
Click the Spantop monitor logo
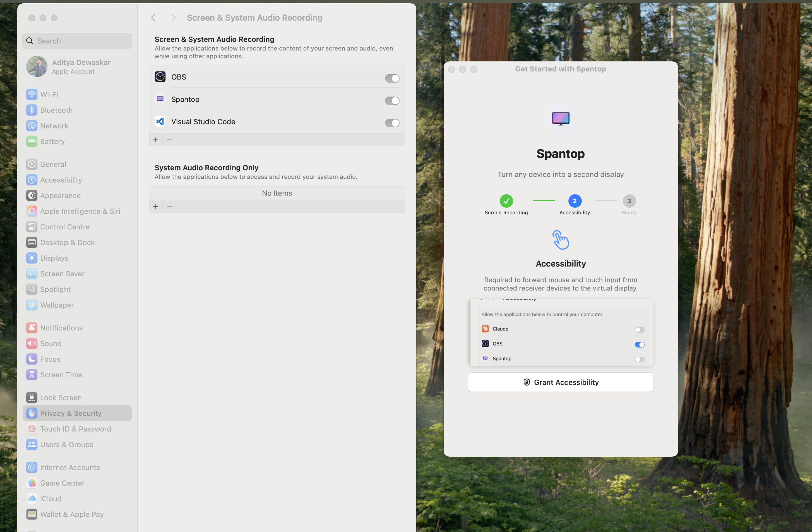[x=561, y=119]
